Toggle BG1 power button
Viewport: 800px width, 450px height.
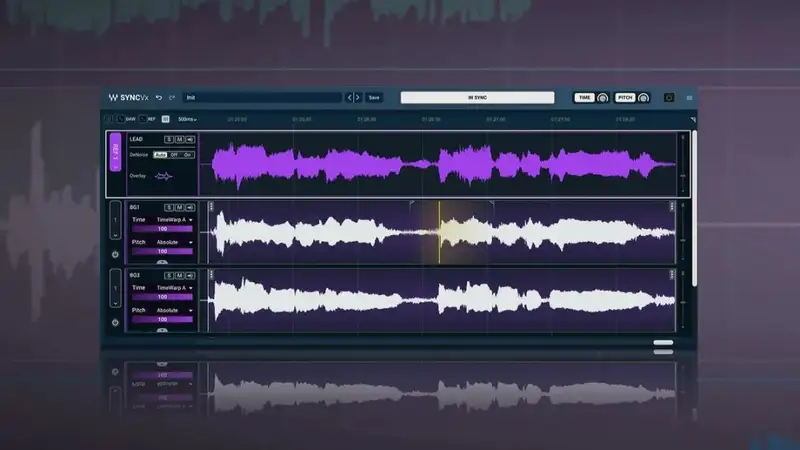[x=115, y=255]
